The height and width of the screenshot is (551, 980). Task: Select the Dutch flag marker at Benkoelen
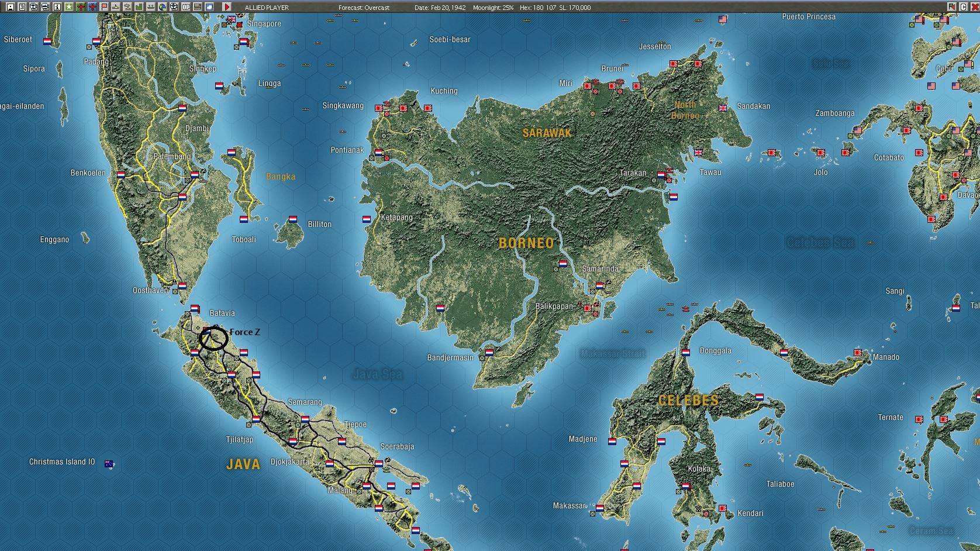(x=121, y=174)
